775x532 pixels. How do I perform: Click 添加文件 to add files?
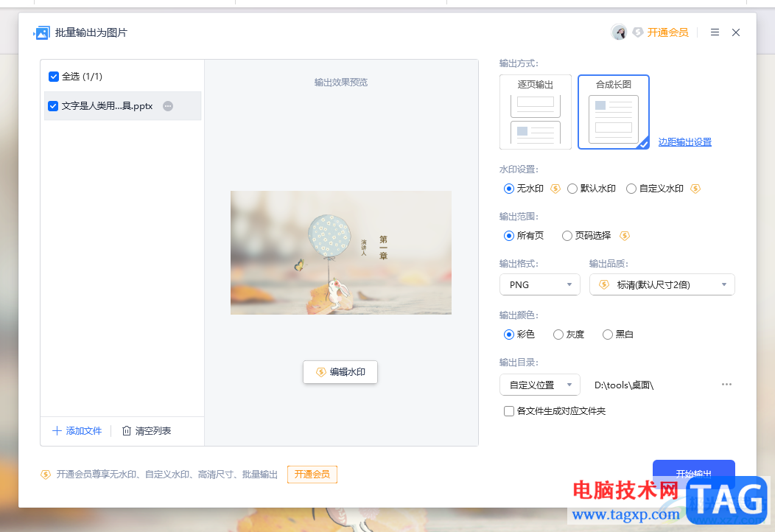[77, 431]
